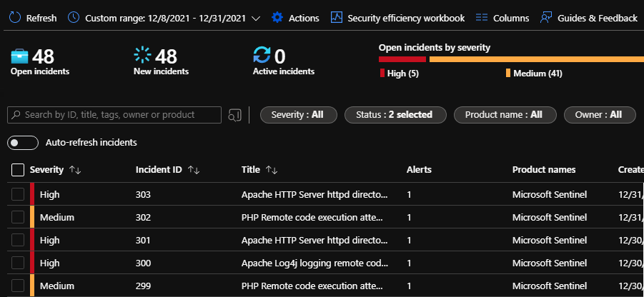644x297 pixels.
Task: Click the 48 Open incidents count
Action: click(x=43, y=56)
